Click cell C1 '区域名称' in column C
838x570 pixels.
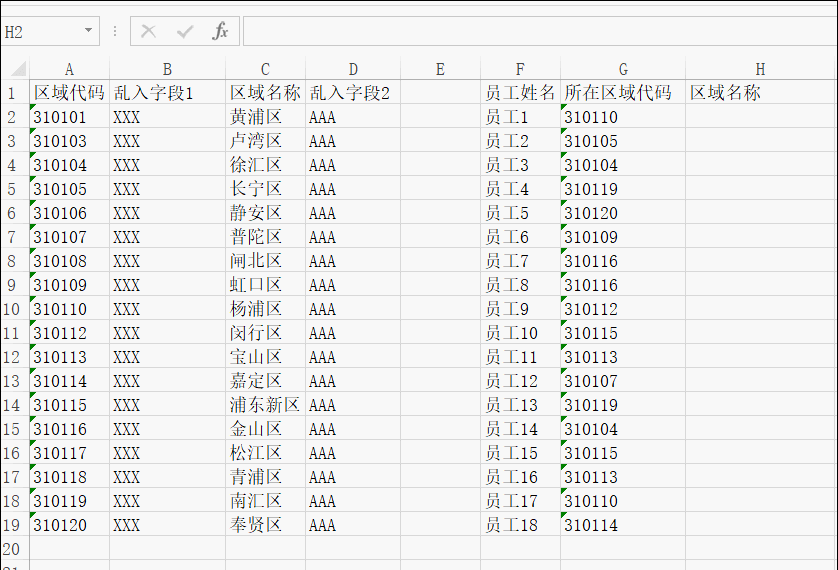266,92
